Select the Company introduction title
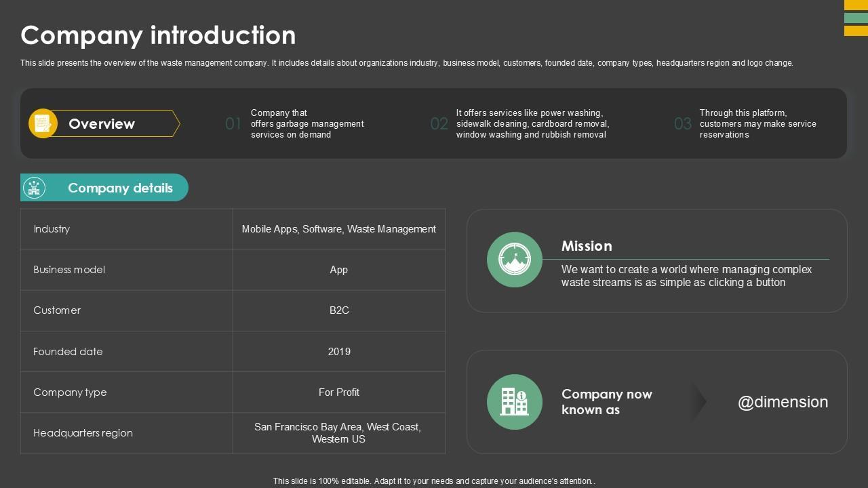 pos(158,35)
